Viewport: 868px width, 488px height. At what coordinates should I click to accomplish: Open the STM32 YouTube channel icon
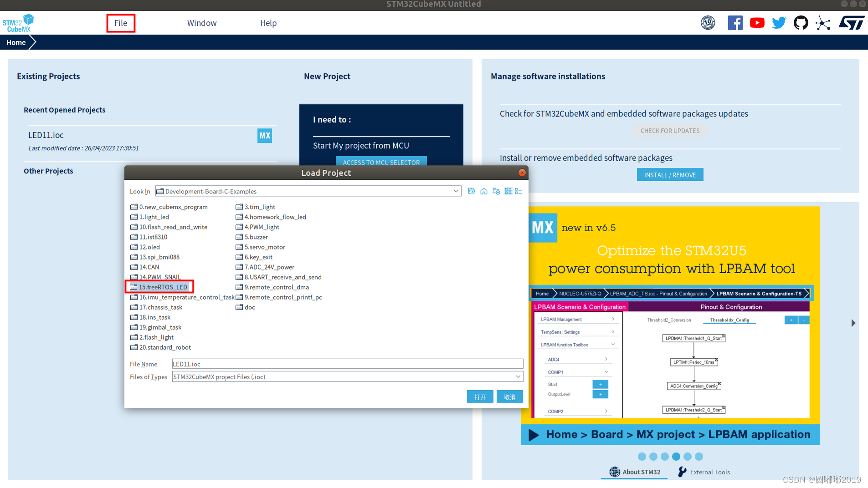click(x=757, y=22)
